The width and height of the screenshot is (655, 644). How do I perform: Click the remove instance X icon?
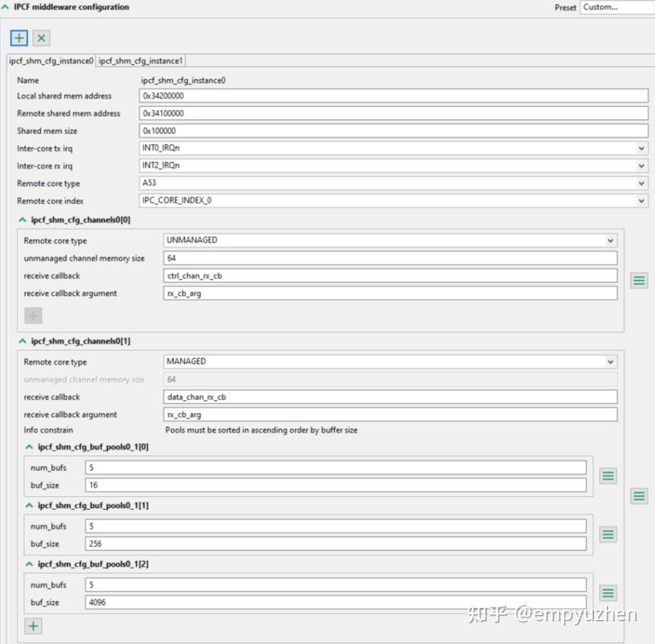40,38
